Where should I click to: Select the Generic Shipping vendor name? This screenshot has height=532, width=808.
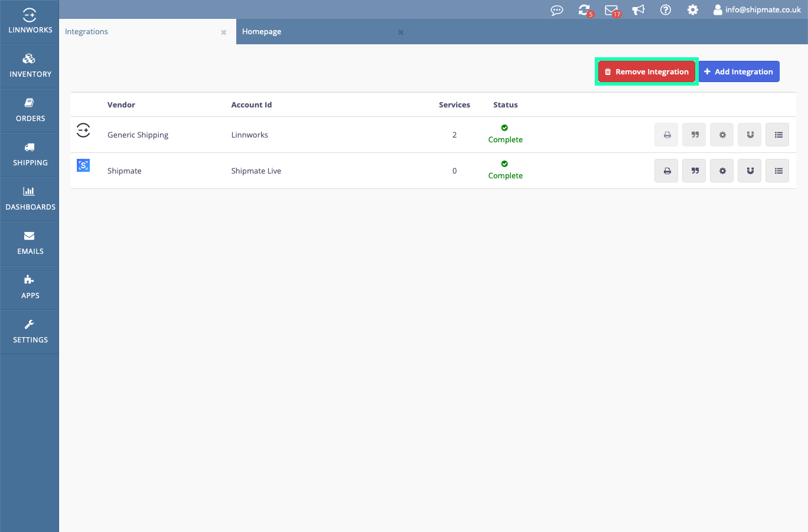(138, 135)
